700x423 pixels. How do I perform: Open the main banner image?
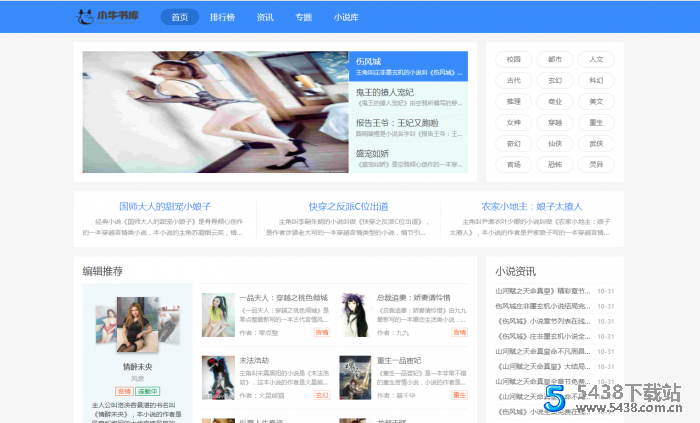(215, 112)
